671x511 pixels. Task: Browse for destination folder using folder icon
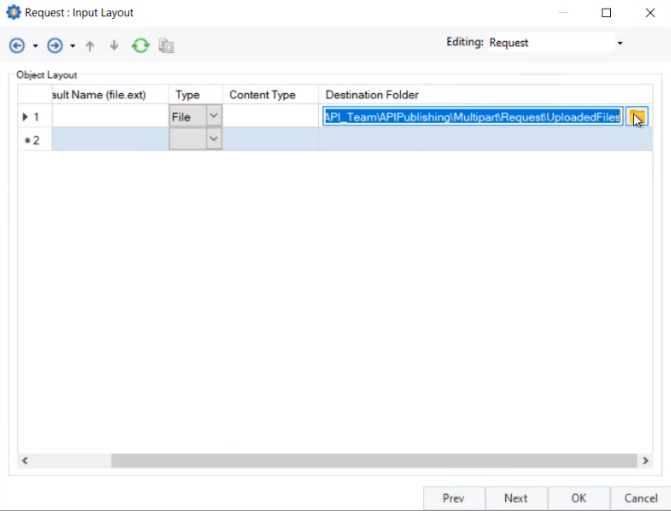(x=637, y=116)
